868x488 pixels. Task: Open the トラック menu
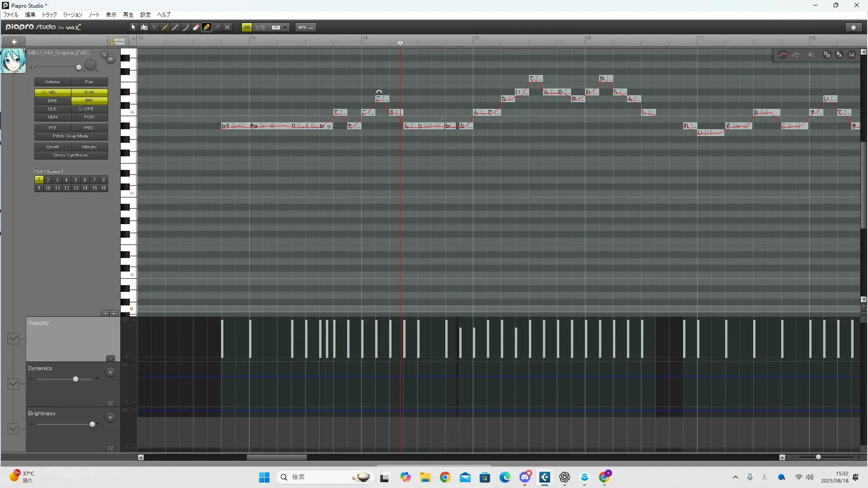pyautogui.click(x=49, y=15)
